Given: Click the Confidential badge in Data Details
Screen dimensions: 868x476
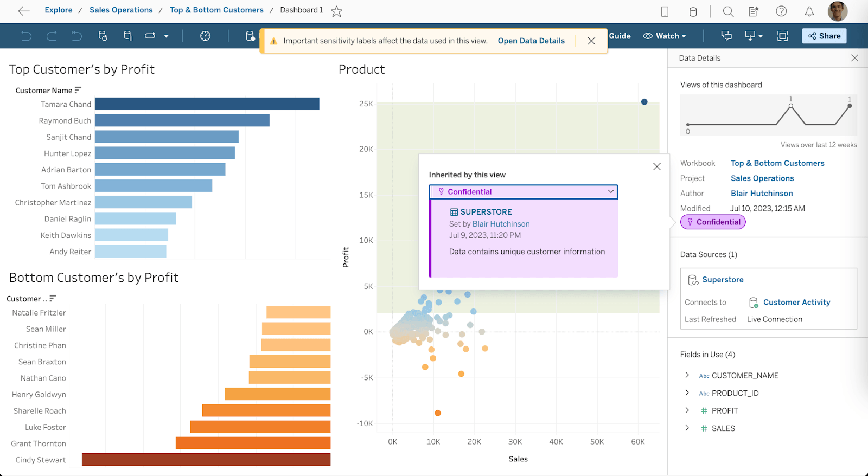Looking at the screenshot, I should coord(713,222).
